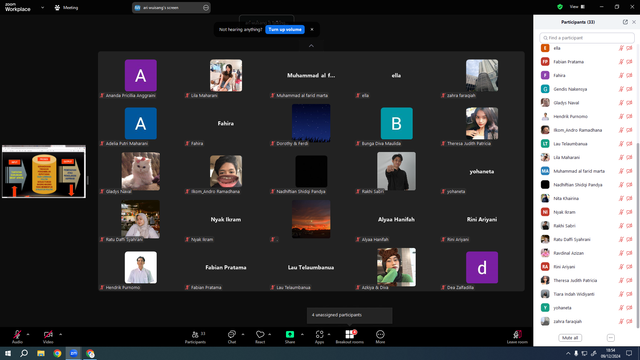Open the Meeting tab at top
640x360 pixels.
[x=66, y=7]
